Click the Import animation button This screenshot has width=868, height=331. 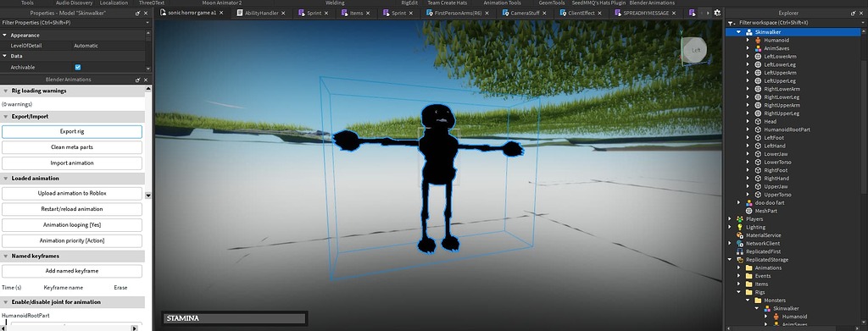click(x=72, y=163)
